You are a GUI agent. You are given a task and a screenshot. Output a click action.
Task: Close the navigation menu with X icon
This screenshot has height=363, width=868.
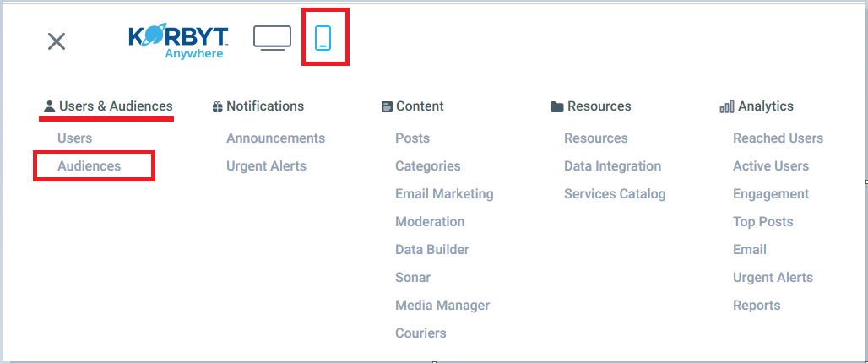pyautogui.click(x=57, y=41)
